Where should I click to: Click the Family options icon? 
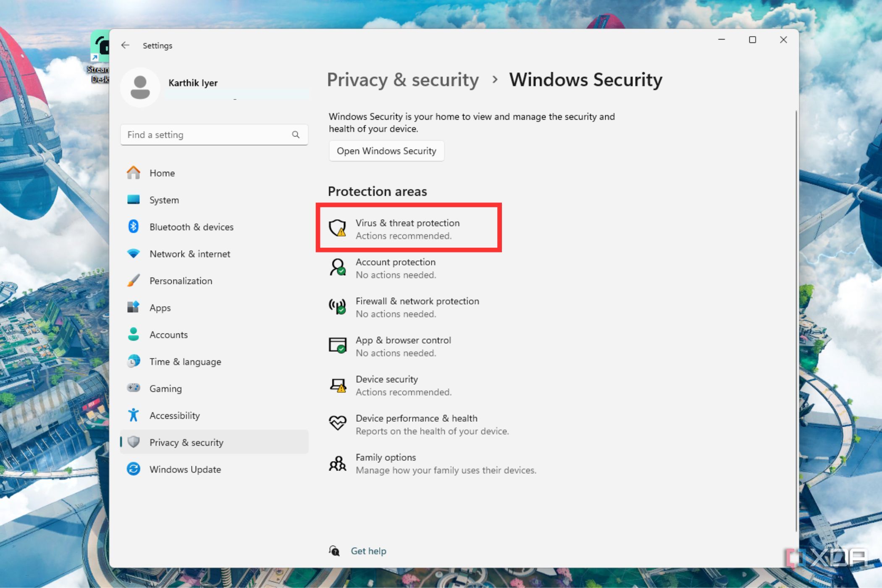click(337, 463)
